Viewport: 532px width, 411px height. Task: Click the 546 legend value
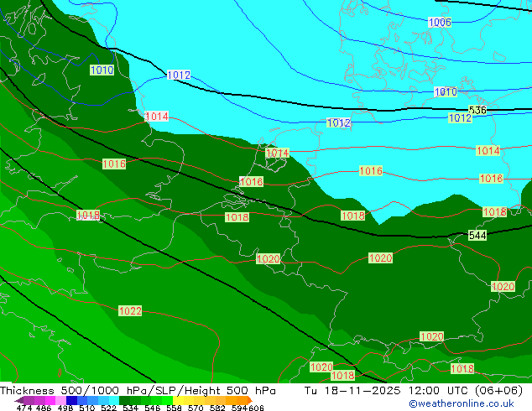coord(152,408)
